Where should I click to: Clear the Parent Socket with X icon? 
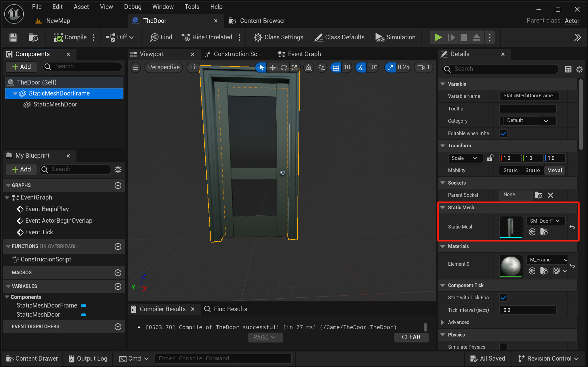[x=550, y=195]
